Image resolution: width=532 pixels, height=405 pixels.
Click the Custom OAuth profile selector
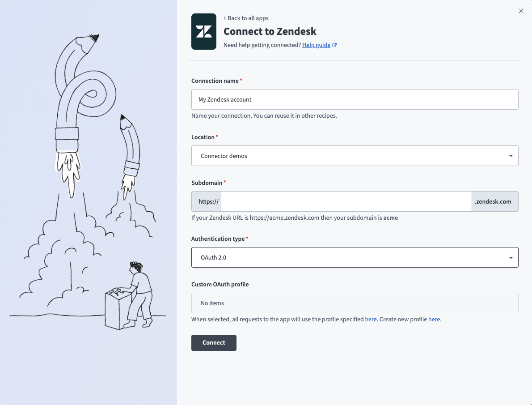[355, 303]
